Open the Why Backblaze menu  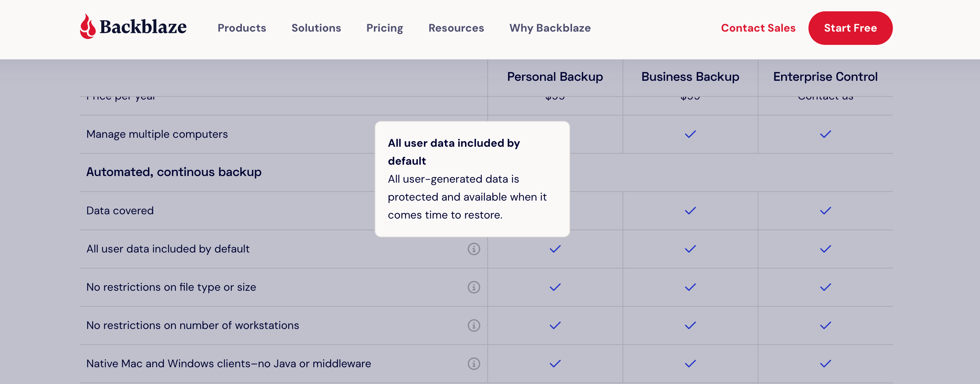point(550,28)
